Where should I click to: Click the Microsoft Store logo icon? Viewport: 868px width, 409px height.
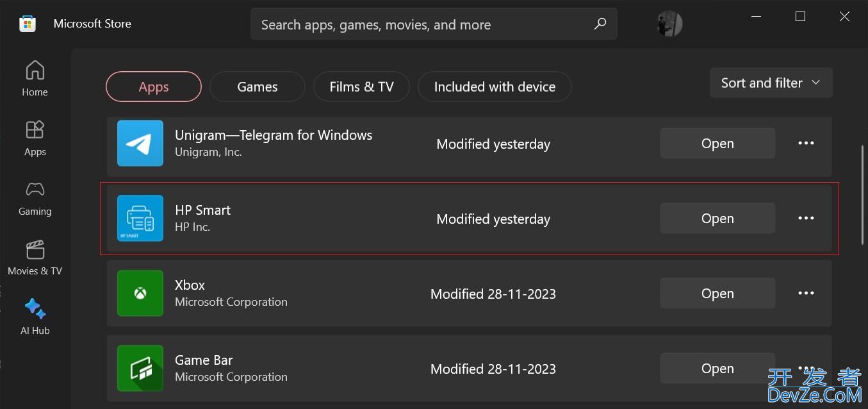click(27, 24)
